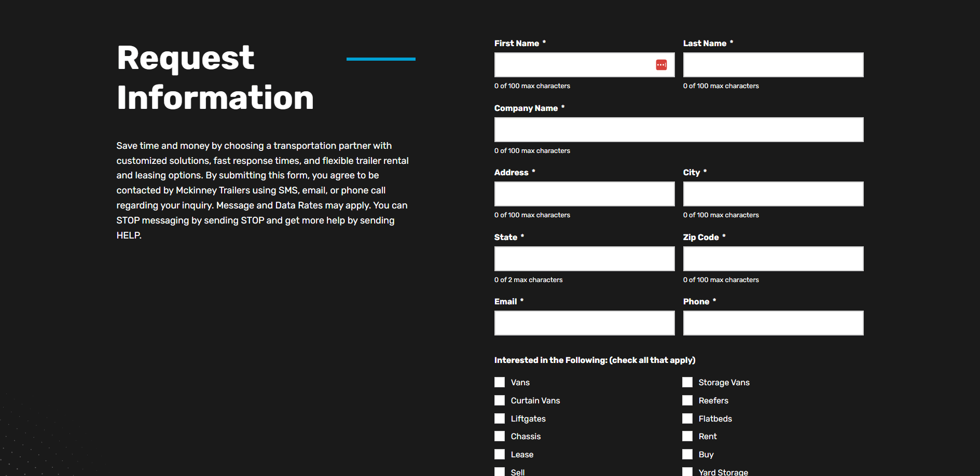Toggle the Lease checkbox
The width and height of the screenshot is (980, 476).
click(500, 454)
